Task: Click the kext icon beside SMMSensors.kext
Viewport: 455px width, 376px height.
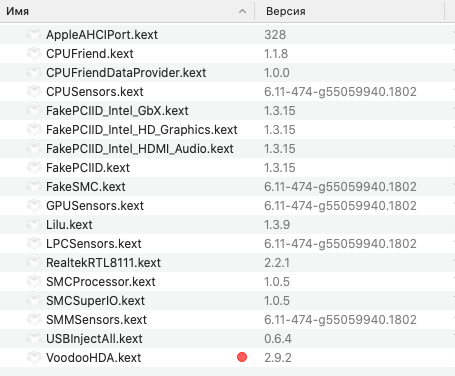Action: (x=34, y=319)
